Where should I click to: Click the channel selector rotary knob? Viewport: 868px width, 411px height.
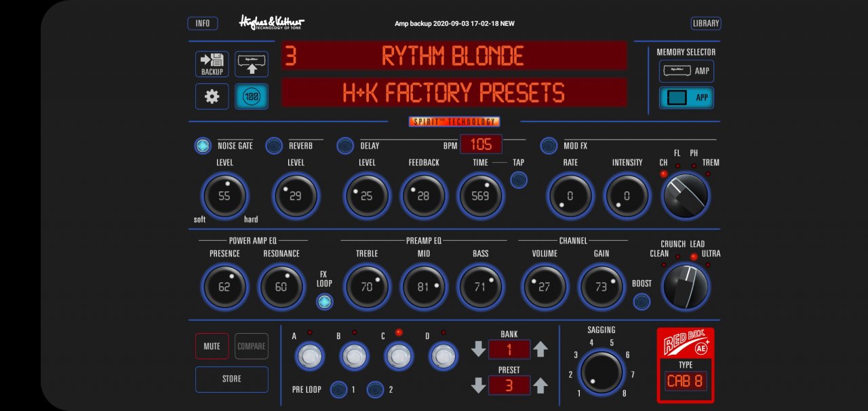point(686,287)
